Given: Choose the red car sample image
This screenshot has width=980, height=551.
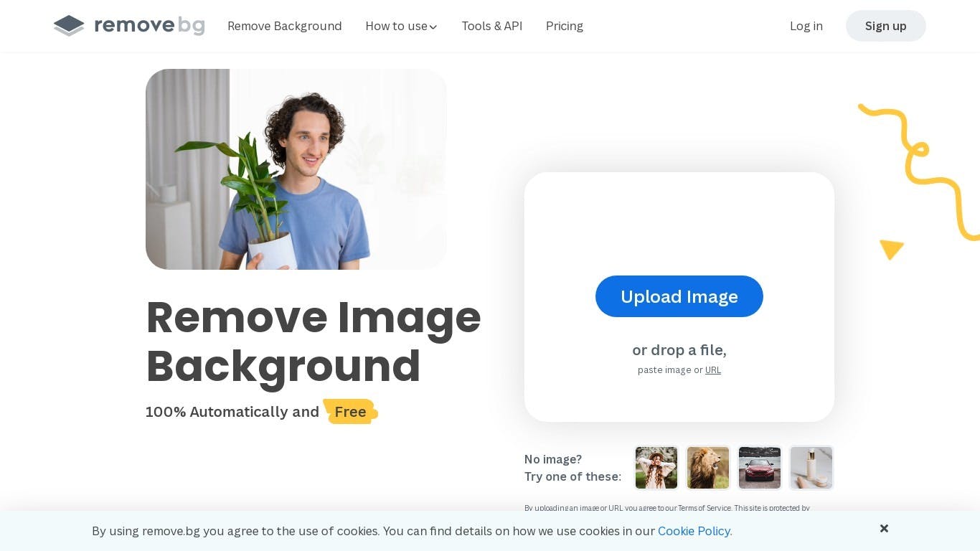Looking at the screenshot, I should pos(759,468).
